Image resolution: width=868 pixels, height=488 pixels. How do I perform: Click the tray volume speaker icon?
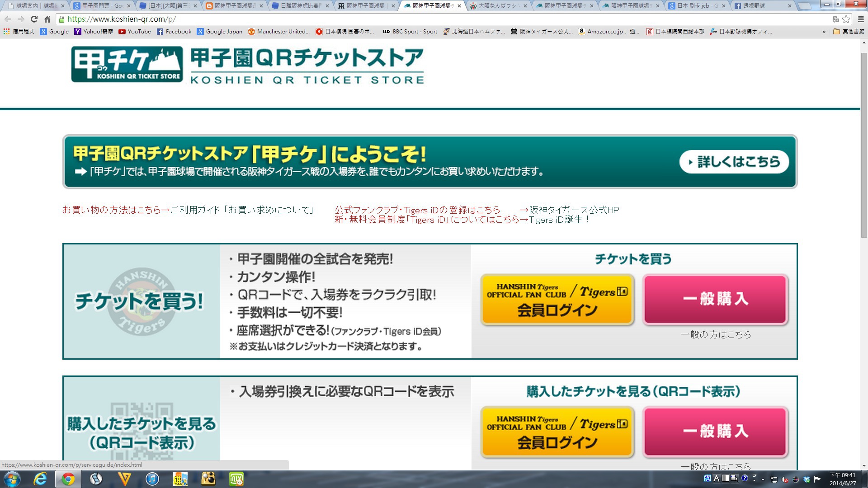pyautogui.click(x=785, y=479)
